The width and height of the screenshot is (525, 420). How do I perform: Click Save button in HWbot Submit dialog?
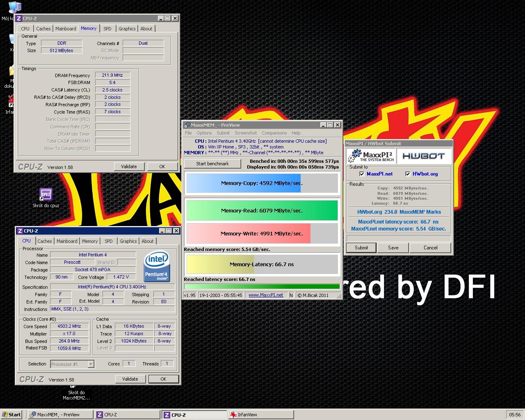click(x=393, y=248)
